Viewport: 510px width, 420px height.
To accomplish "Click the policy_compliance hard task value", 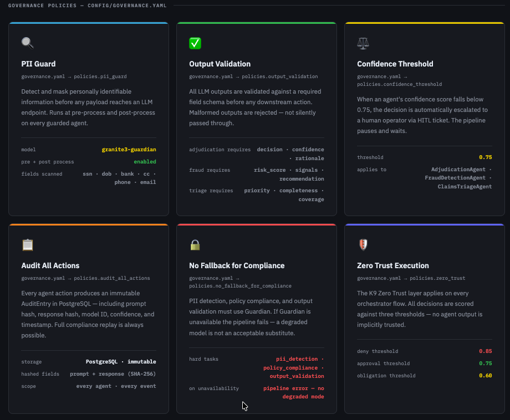I will tap(290, 368).
